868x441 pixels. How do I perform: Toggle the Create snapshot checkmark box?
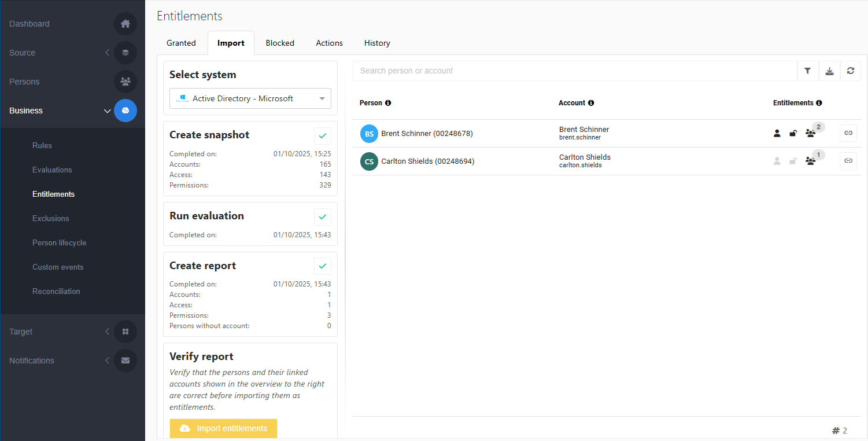[x=323, y=136]
